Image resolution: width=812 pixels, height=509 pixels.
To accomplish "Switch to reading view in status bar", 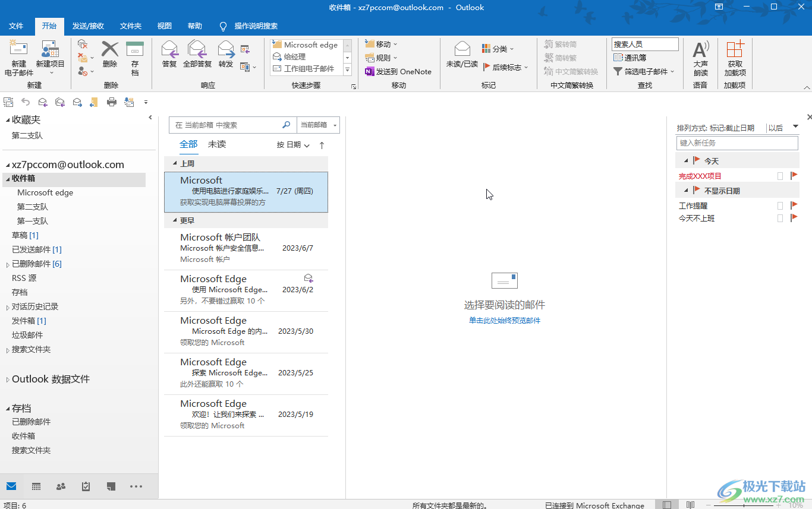I will 690,505.
